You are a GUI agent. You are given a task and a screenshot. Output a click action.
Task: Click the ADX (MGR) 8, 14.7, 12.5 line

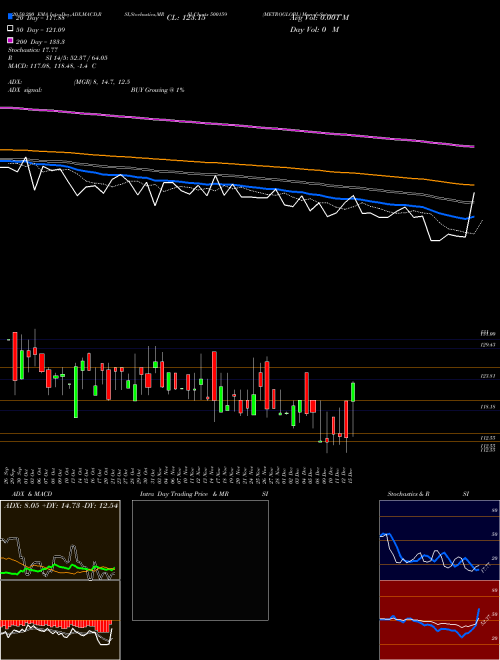[69, 82]
